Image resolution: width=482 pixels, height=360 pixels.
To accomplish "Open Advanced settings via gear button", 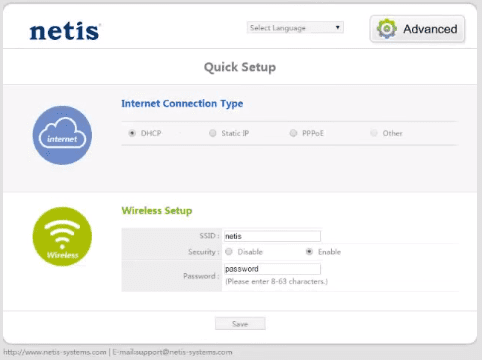I will click(x=417, y=29).
